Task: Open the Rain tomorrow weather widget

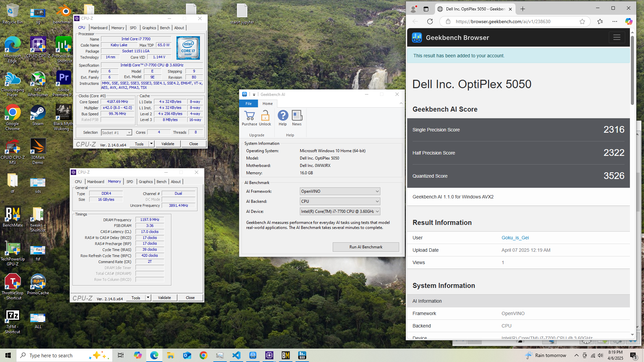Action: tap(545, 355)
